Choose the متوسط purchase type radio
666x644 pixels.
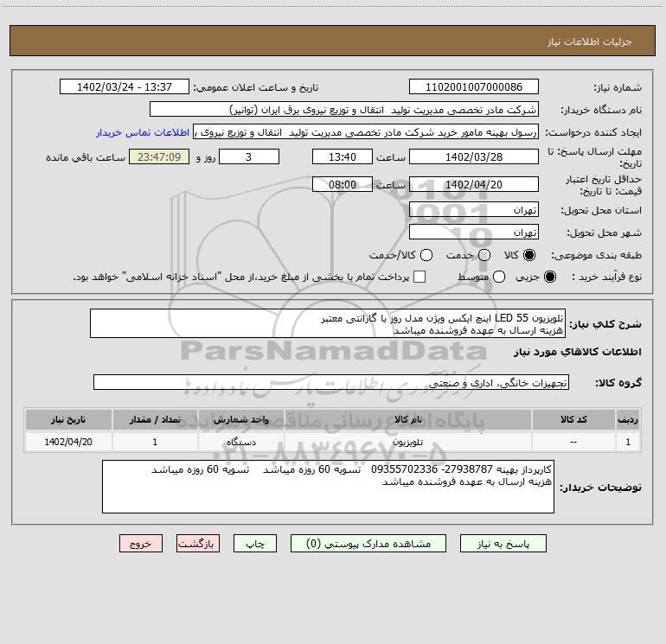click(499, 277)
